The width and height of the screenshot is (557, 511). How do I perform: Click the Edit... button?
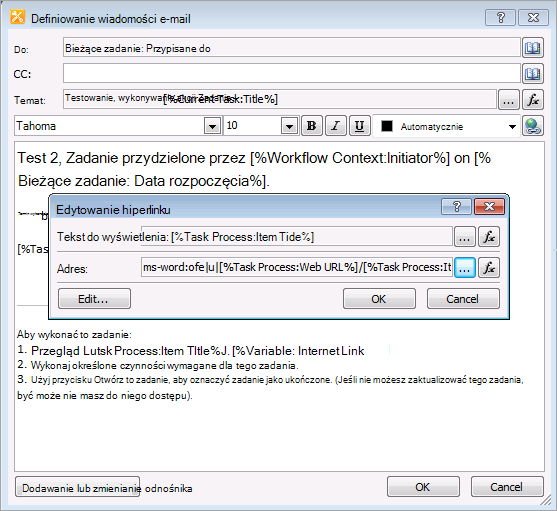point(94,299)
